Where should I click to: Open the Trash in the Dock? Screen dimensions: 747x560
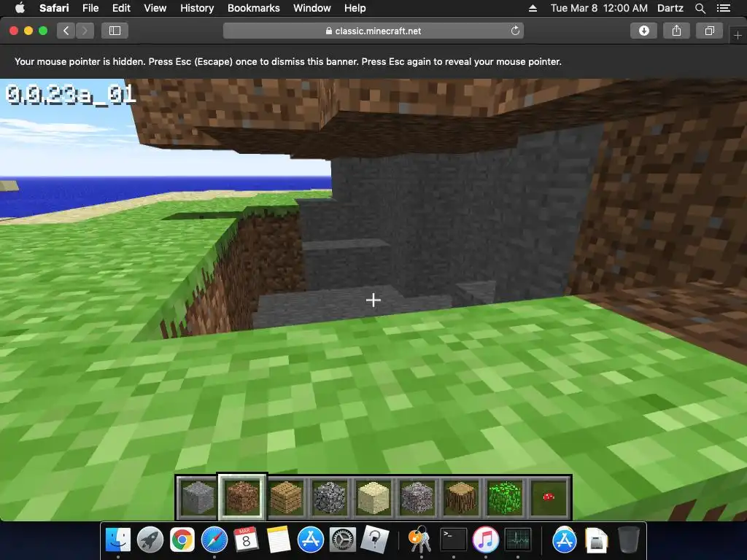628,540
